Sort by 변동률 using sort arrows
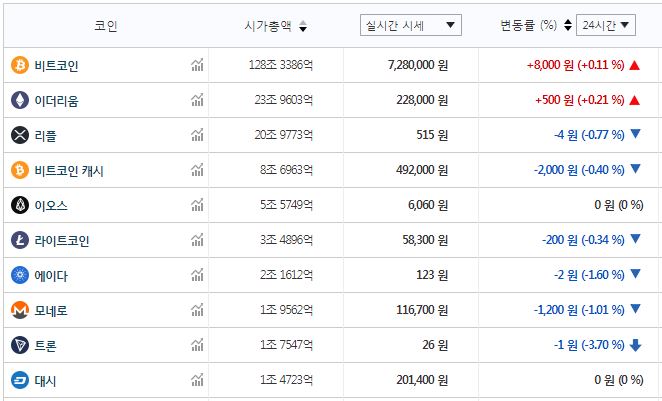662x401 pixels. pyautogui.click(x=568, y=26)
